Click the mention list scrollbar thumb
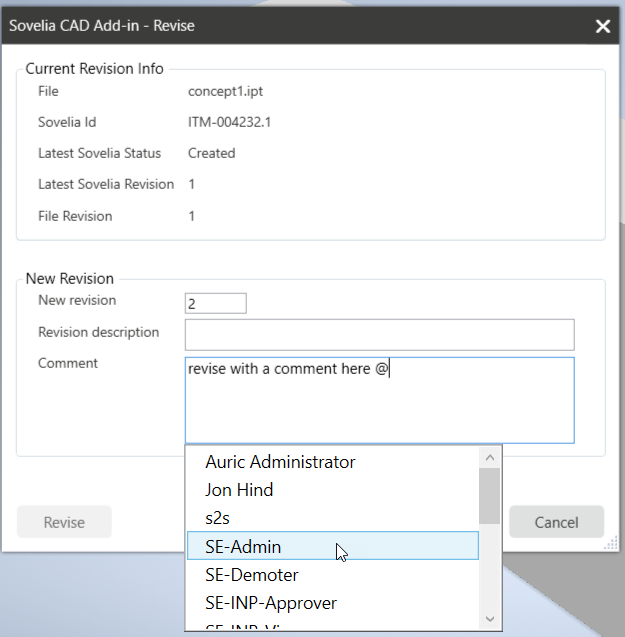Screen dimensions: 625x637 click(x=490, y=496)
